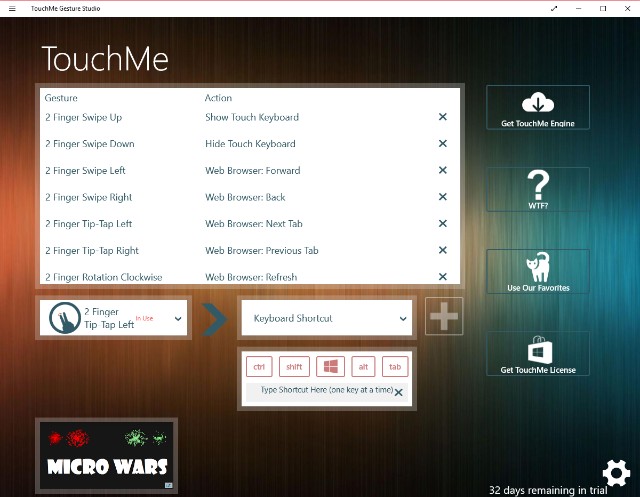The image size is (640, 497).
Task: Click the Use Our Favorites cat tile
Action: [x=538, y=271]
